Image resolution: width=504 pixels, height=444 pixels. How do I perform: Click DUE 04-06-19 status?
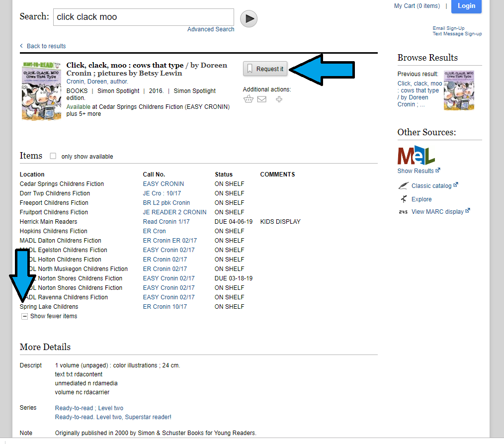click(x=233, y=222)
